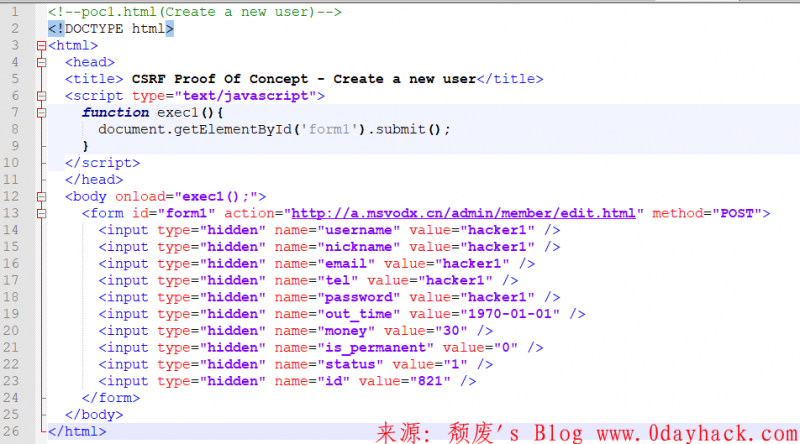Open the a.msvodx.cn admin member edit link
800x444 pixels.
tap(463, 213)
